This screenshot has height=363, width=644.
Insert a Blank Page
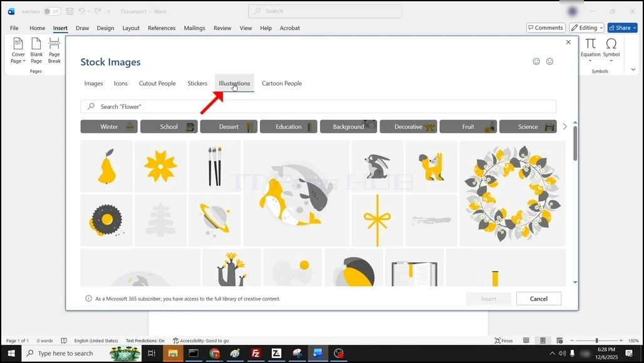36,51
